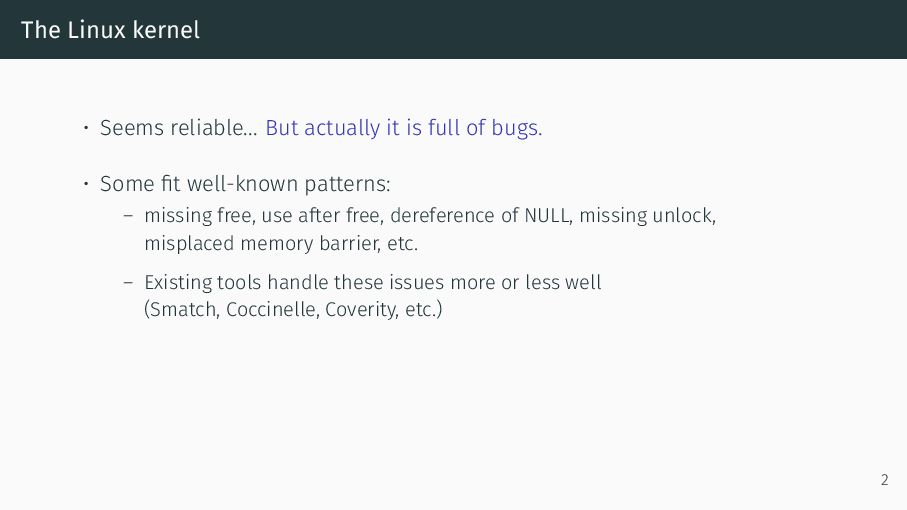Select the 'Some fit well-known patterns:' bullet

point(245,184)
